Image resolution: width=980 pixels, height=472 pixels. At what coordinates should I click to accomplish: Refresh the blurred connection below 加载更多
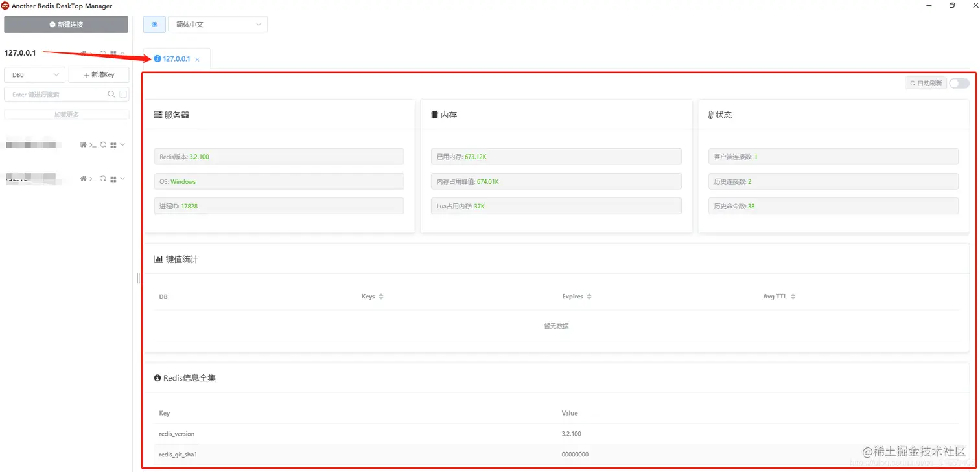point(103,145)
